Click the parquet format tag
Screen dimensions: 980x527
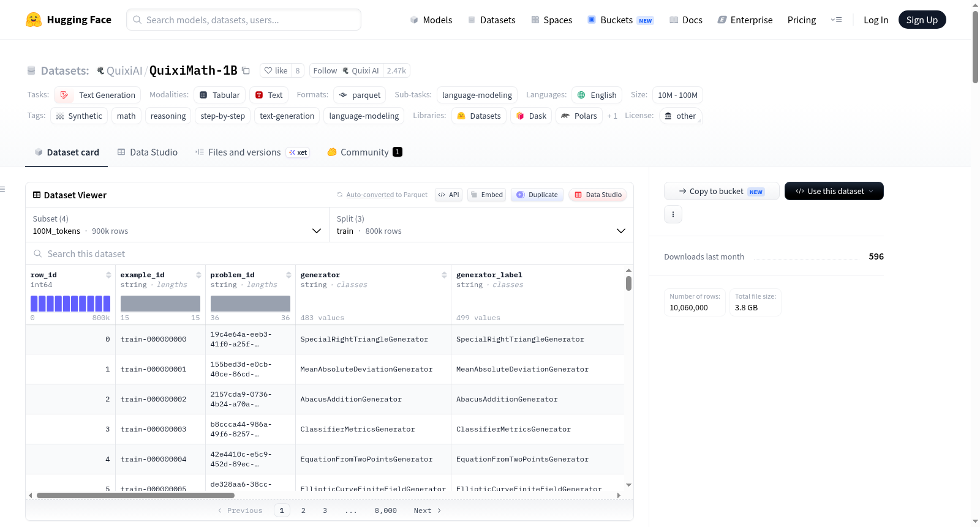[360, 95]
